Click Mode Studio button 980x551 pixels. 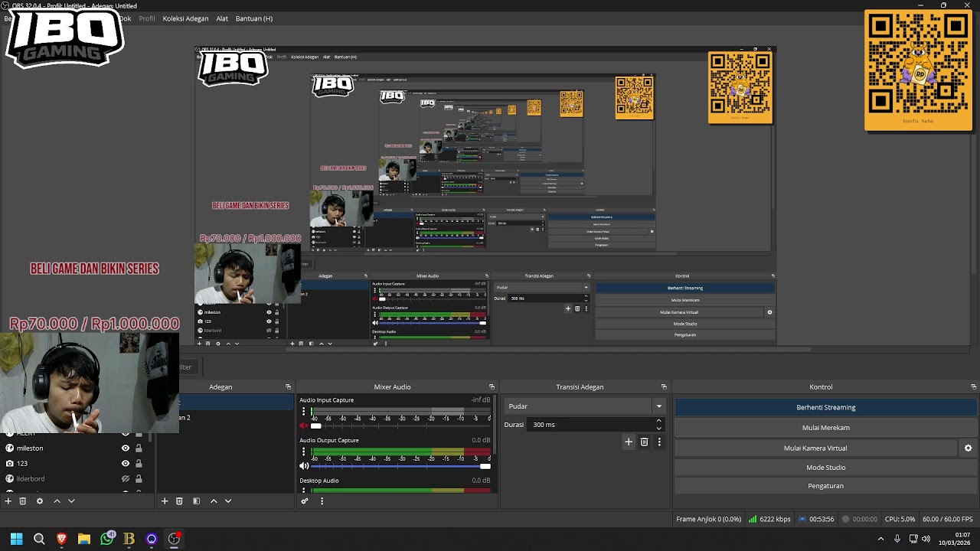826,468
